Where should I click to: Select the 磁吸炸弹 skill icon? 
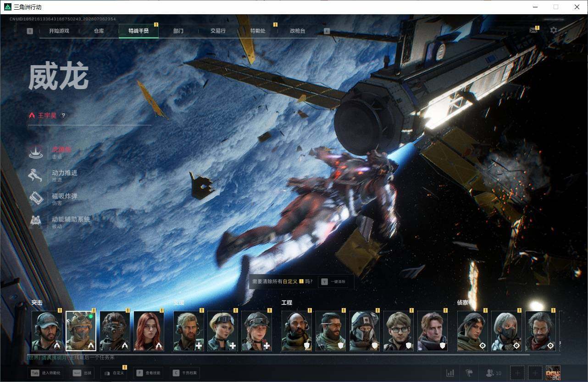click(x=36, y=199)
